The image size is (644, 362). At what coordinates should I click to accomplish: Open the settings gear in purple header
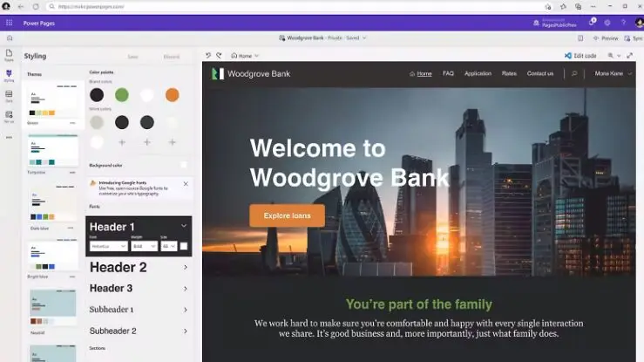coord(607,23)
